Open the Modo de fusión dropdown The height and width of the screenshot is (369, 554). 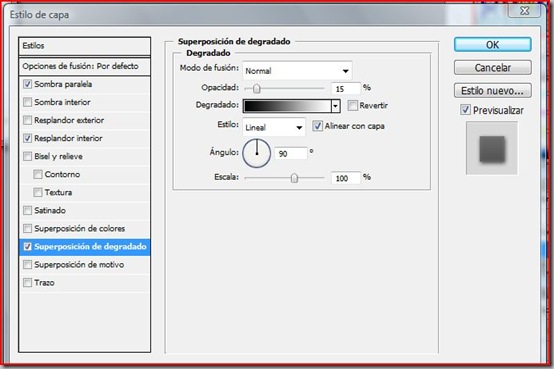(x=297, y=71)
